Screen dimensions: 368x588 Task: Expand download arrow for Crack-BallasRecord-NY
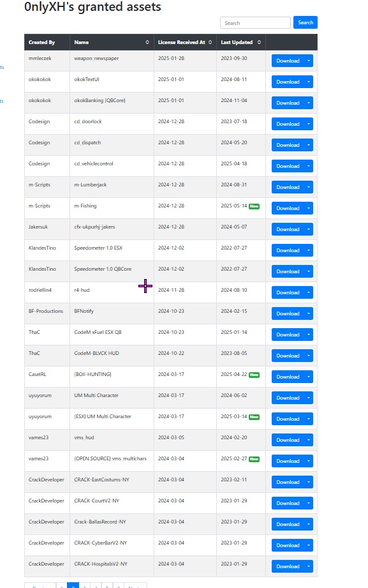click(x=309, y=524)
